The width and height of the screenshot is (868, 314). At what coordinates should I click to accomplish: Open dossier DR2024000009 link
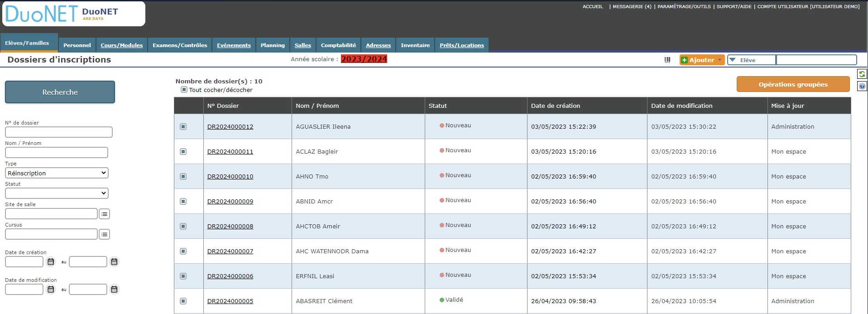point(230,201)
